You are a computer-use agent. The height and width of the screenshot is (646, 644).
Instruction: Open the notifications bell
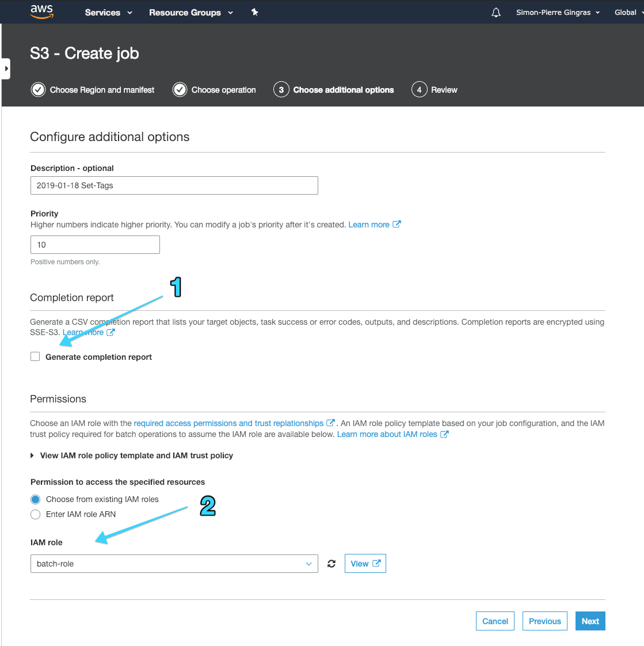point(496,12)
